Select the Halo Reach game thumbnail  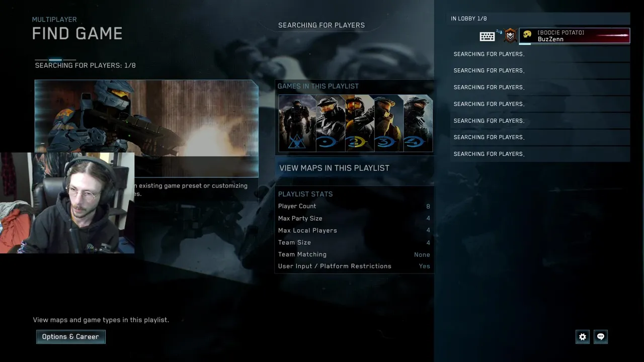click(x=297, y=123)
